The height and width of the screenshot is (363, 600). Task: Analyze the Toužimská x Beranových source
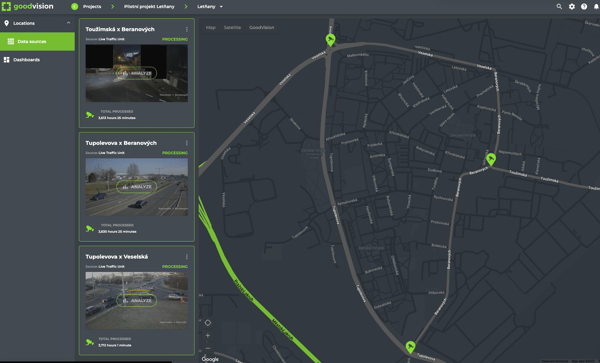click(x=137, y=73)
